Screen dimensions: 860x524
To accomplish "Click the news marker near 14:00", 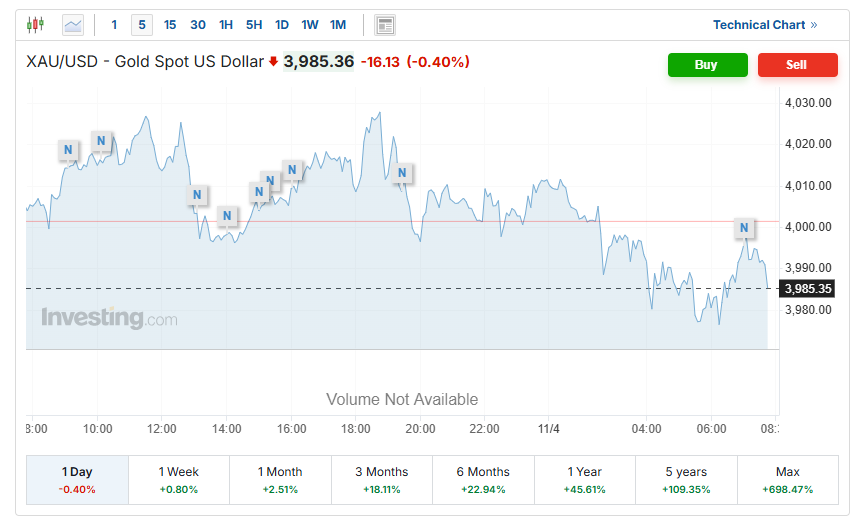I will click(x=228, y=216).
